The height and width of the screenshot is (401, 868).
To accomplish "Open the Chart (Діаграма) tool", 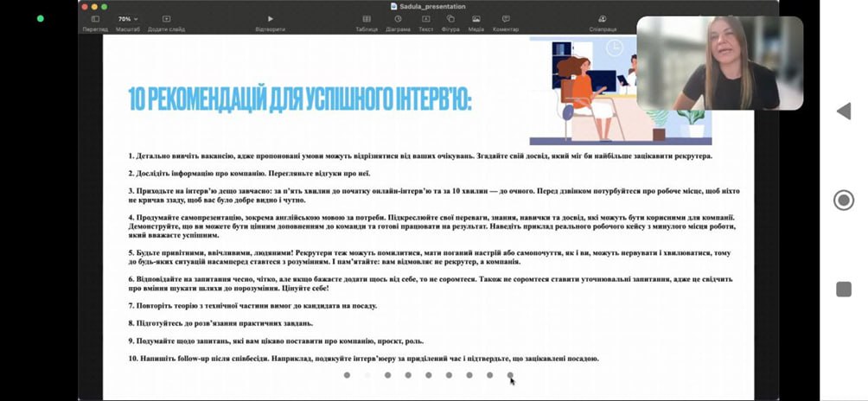I will click(x=398, y=19).
